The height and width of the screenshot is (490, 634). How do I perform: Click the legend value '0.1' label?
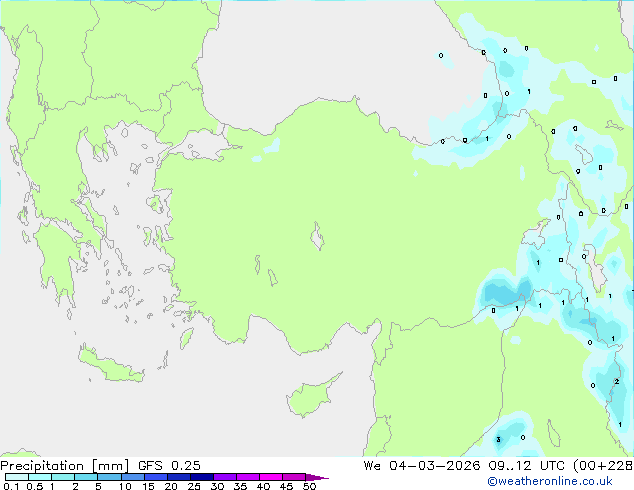pos(11,486)
